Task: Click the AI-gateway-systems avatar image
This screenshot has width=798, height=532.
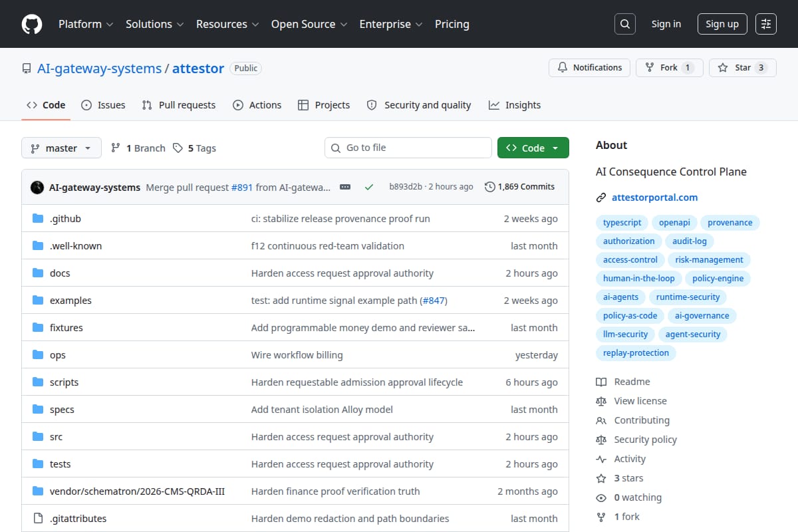Action: pos(37,187)
